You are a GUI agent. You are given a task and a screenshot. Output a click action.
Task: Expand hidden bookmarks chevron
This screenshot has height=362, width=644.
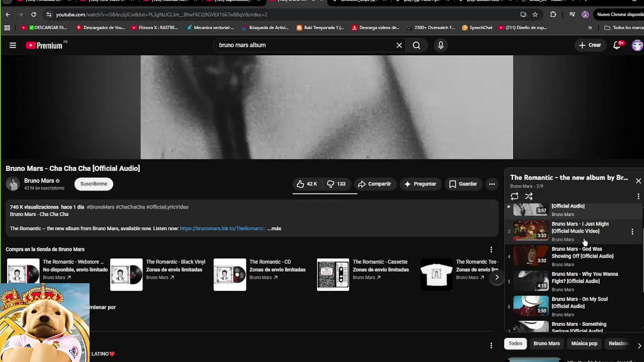[590, 28]
